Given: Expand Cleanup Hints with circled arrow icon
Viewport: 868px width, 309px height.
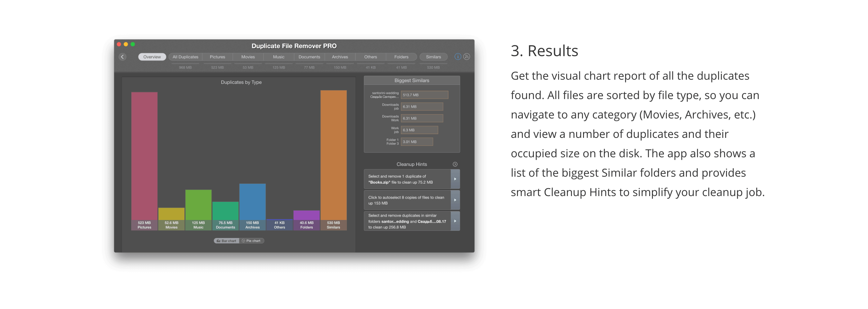Looking at the screenshot, I should 455,164.
